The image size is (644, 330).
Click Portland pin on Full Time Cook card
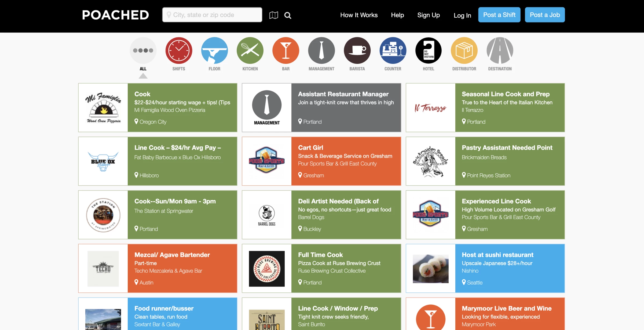pos(300,282)
